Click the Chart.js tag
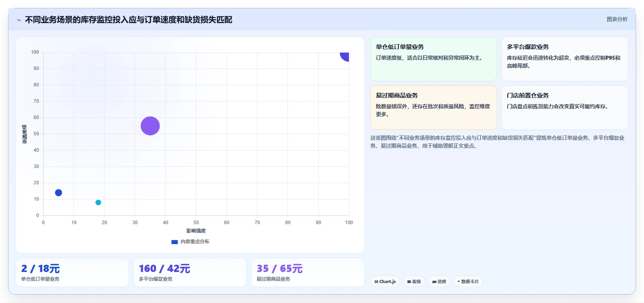The image size is (644, 303). (385, 281)
